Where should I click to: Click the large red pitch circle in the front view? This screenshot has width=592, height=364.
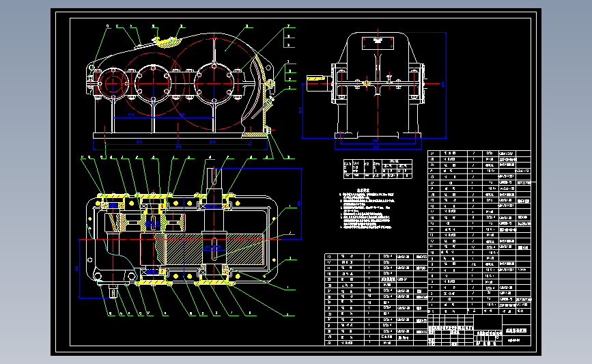(x=214, y=83)
